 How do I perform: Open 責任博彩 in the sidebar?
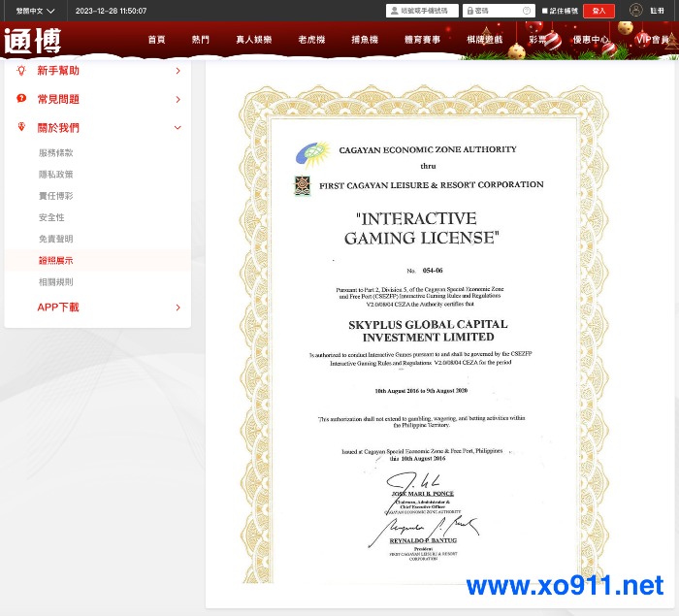56,196
